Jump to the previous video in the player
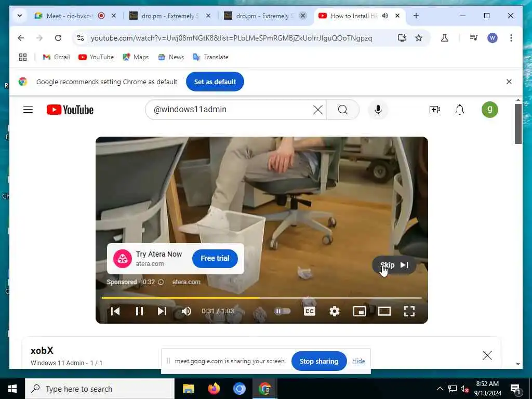The width and height of the screenshot is (532, 399). (115, 311)
